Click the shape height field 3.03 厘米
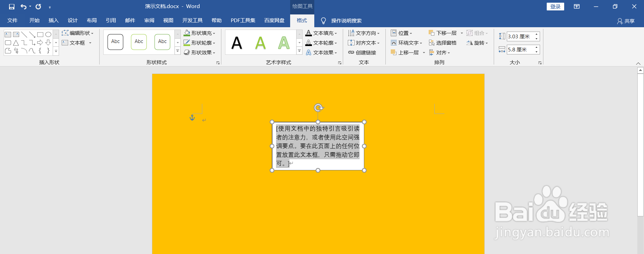Image resolution: width=644 pixels, height=254 pixels. point(521,36)
